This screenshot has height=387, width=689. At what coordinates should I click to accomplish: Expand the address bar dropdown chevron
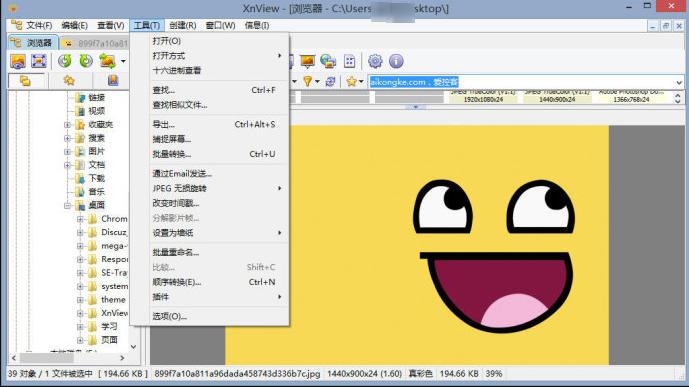coord(679,82)
